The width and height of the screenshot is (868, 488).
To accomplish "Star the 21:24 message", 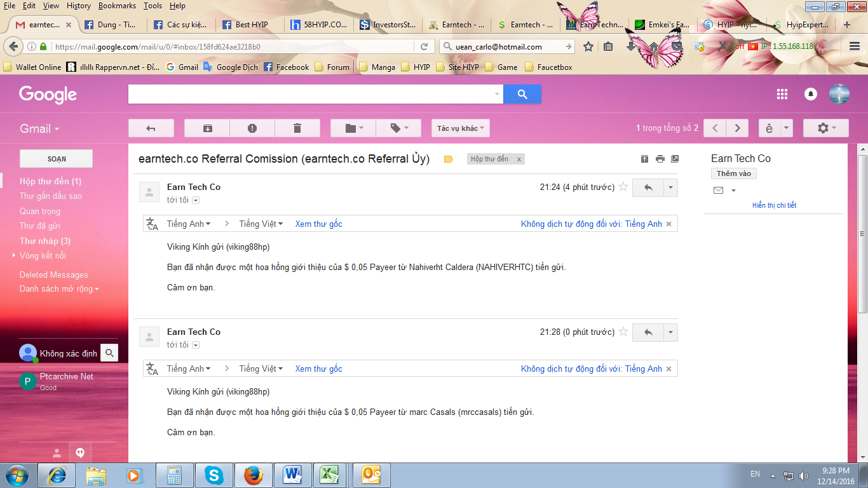I will tap(623, 187).
